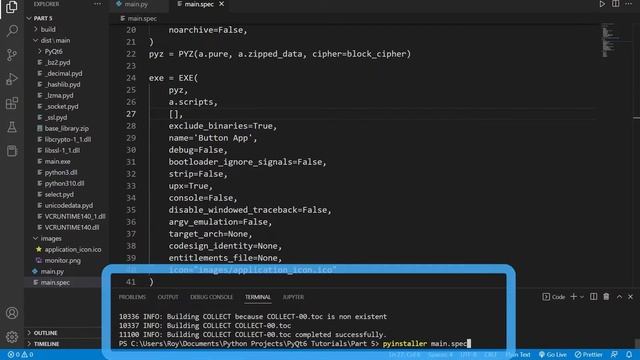
Task: Select python310.dll file
Action: point(64,184)
